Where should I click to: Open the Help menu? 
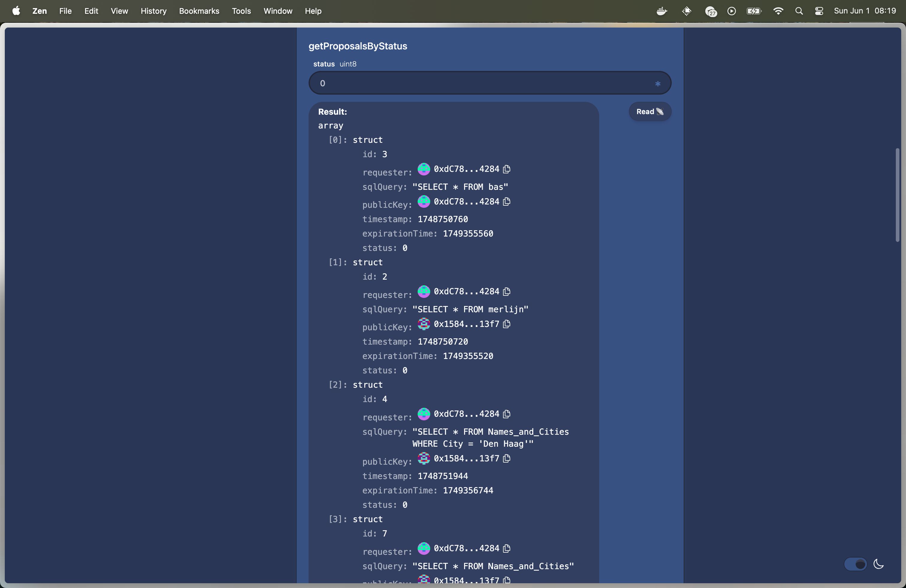(313, 11)
